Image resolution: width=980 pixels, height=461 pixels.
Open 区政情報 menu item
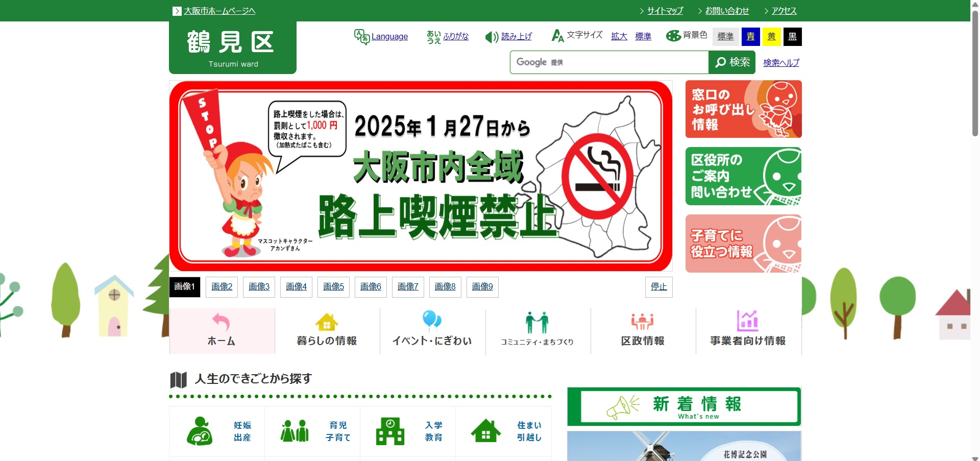click(x=643, y=331)
